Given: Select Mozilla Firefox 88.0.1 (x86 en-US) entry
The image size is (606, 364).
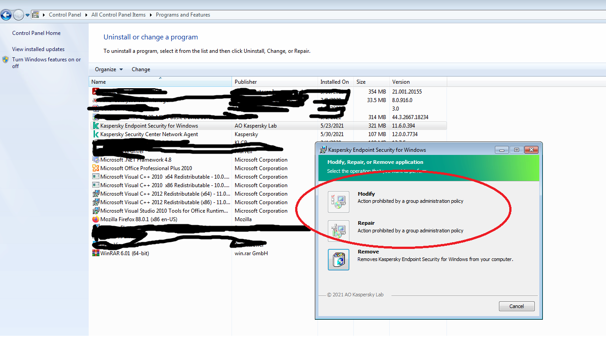Looking at the screenshot, I should pyautogui.click(x=139, y=219).
